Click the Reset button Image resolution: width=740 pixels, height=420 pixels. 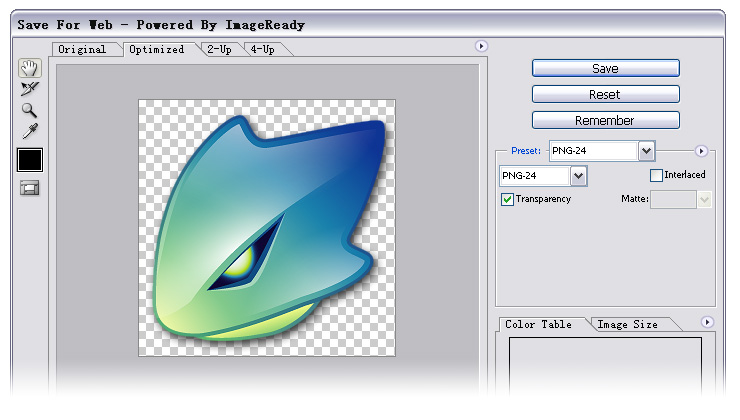point(605,94)
